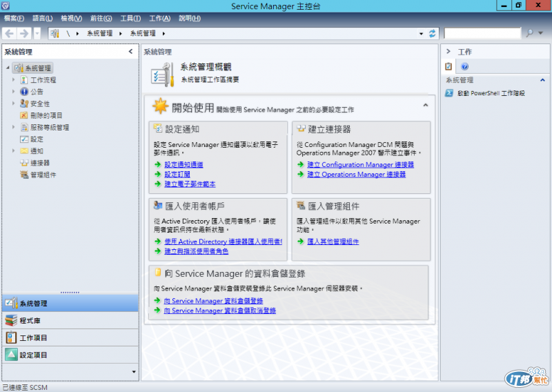Viewport: 552px width, 392px height.
Task: Open the 設定訂閱 link
Action: (177, 175)
